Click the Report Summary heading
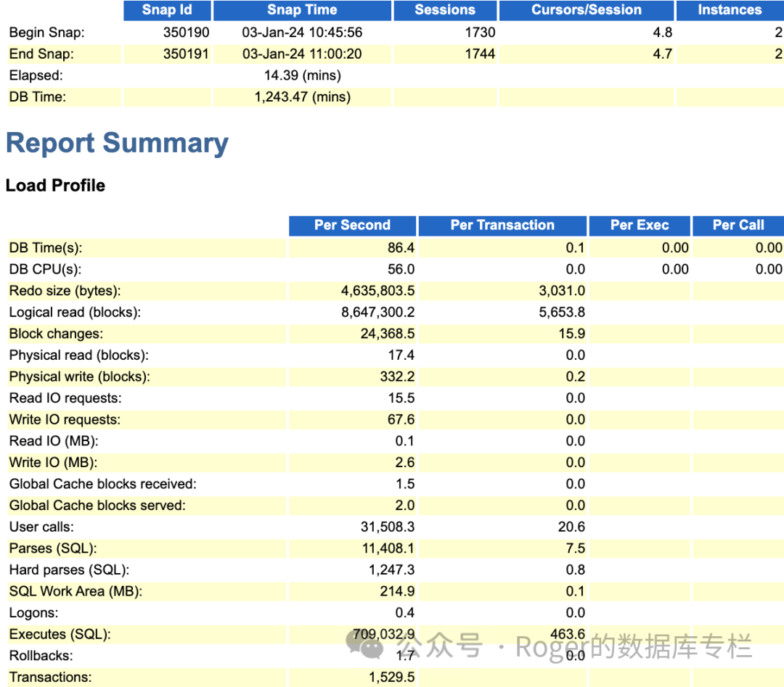784x687 pixels. point(117,143)
